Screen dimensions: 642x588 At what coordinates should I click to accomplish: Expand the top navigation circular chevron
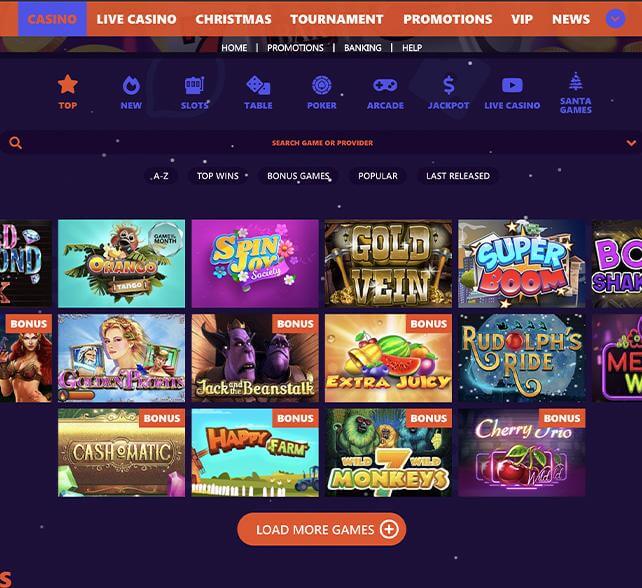[615, 19]
